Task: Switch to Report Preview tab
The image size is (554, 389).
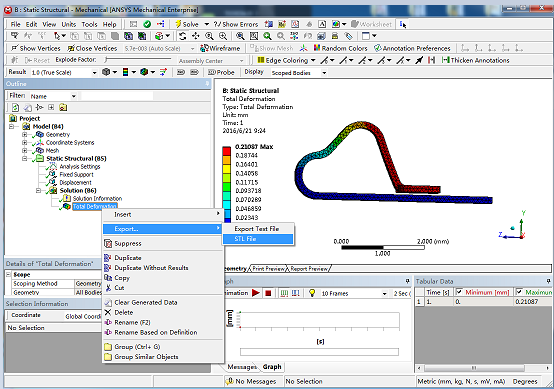Action: 309,269
